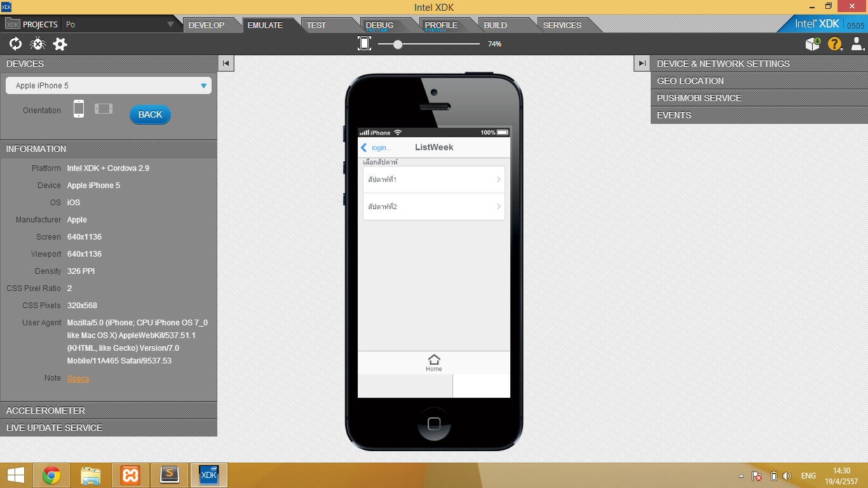Click the blue BACK button
The image size is (868, 488).
(x=150, y=114)
